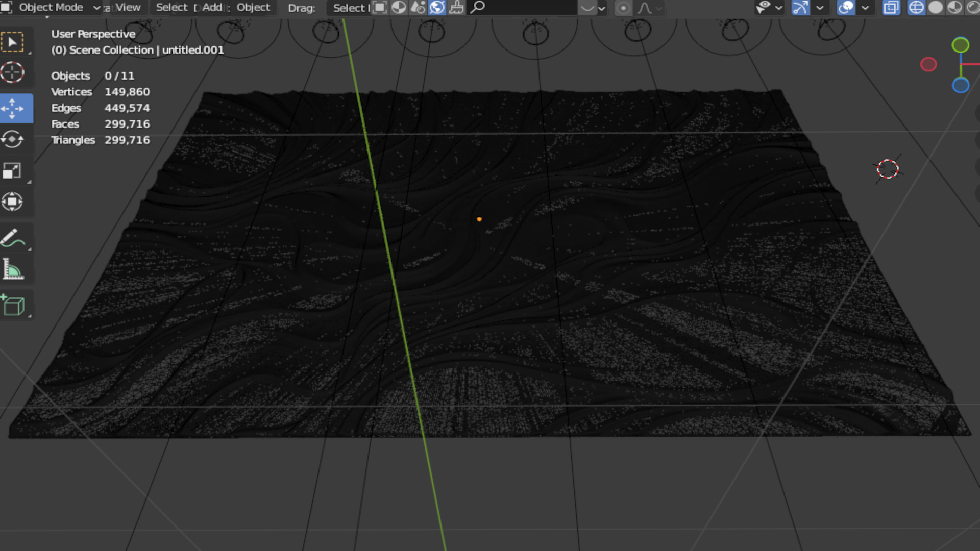
Task: Toggle viewport overlays on or off
Action: (x=846, y=8)
